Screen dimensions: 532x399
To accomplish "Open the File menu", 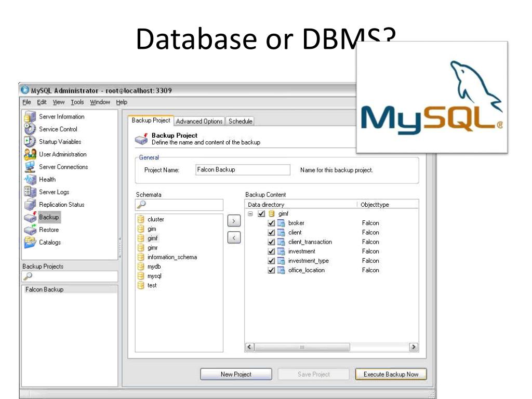I will point(26,102).
